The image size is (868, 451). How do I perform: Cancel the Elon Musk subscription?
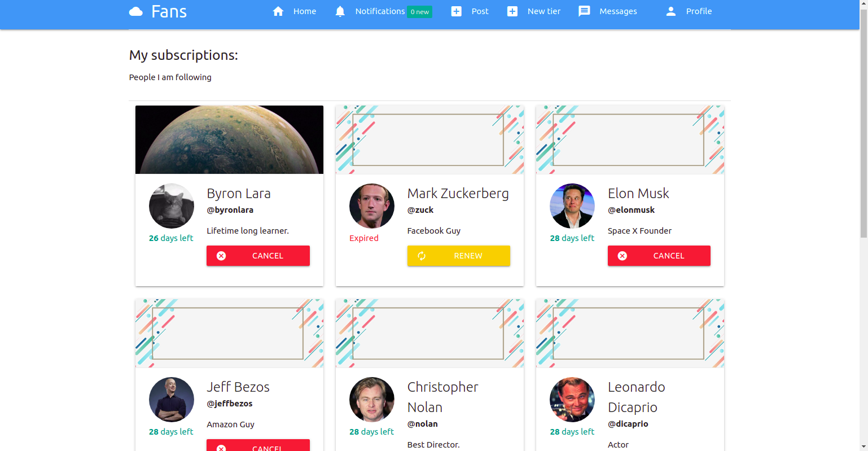(659, 256)
